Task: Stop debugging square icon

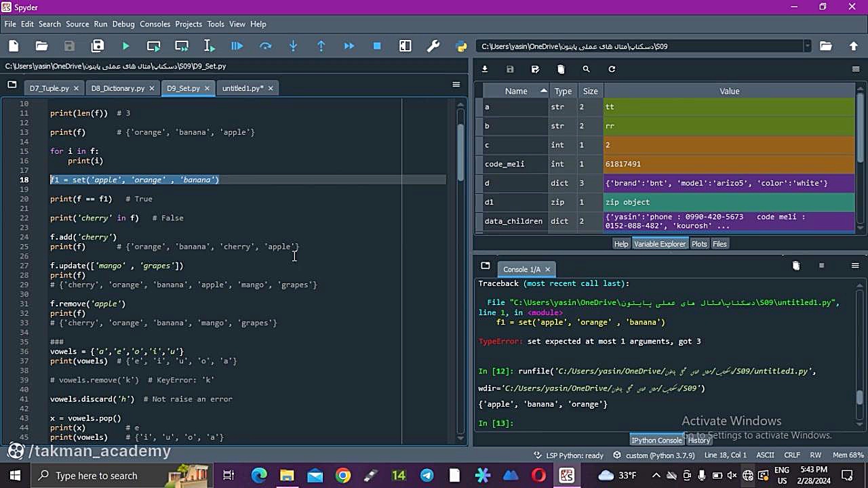Action: pos(377,46)
